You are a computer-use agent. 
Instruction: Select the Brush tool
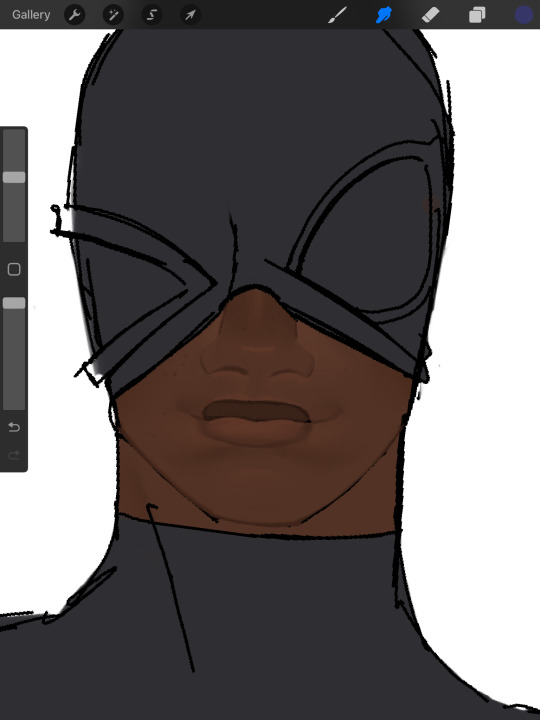[338, 15]
